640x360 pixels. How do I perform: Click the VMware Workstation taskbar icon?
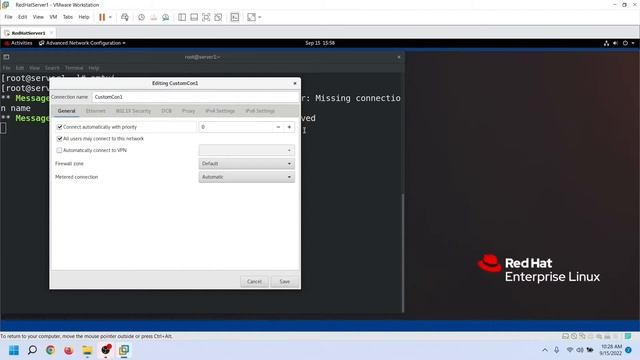tap(124, 350)
